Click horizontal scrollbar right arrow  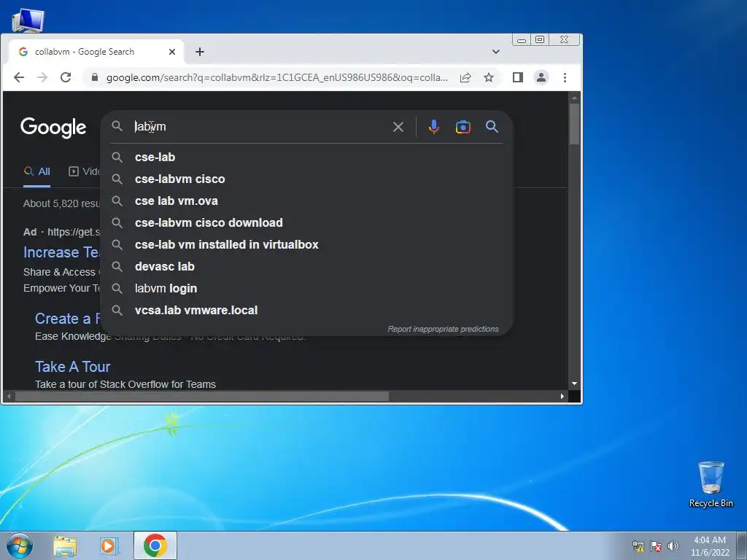click(562, 396)
